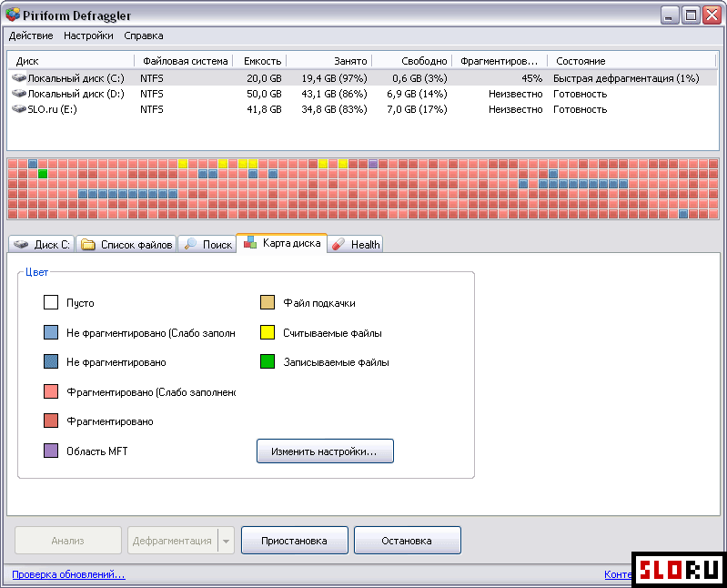Click the drive icon next to SLO.ru (E:)
This screenshot has width=727, height=588.
click(19, 108)
